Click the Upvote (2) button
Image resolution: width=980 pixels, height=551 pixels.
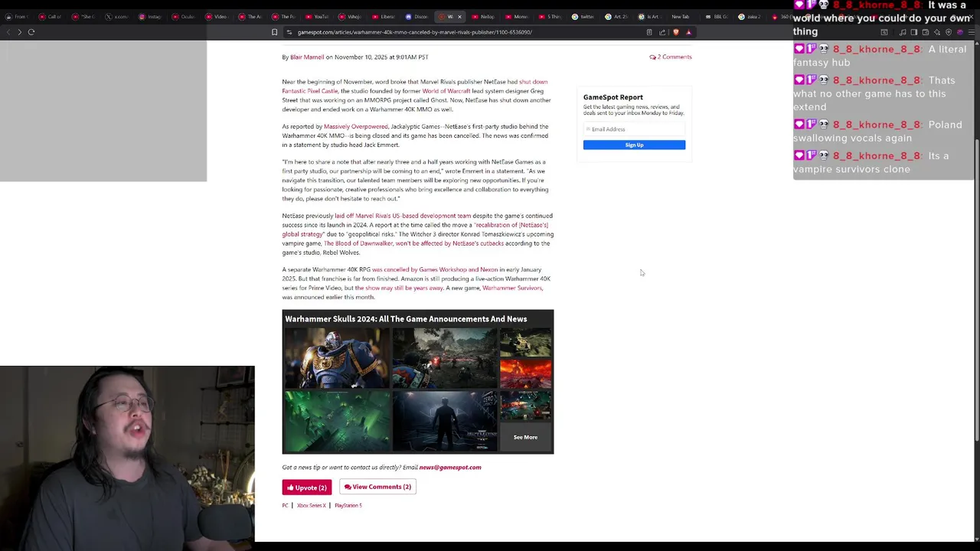[x=307, y=487]
